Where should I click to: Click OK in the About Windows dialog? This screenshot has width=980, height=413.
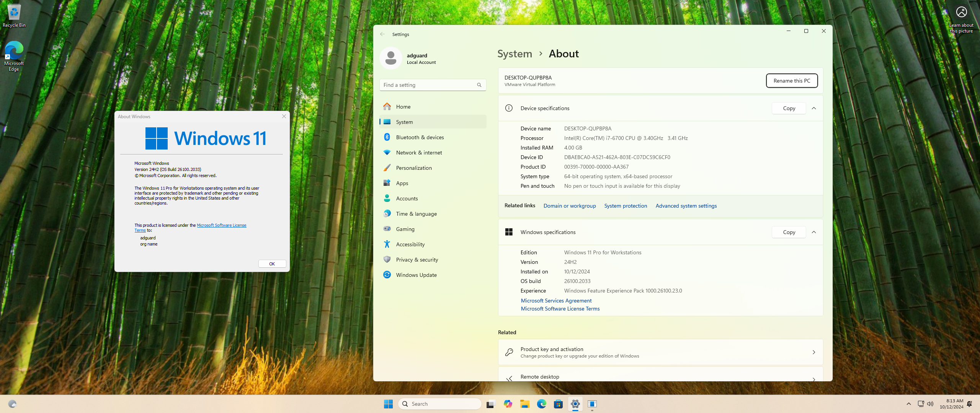pyautogui.click(x=272, y=264)
